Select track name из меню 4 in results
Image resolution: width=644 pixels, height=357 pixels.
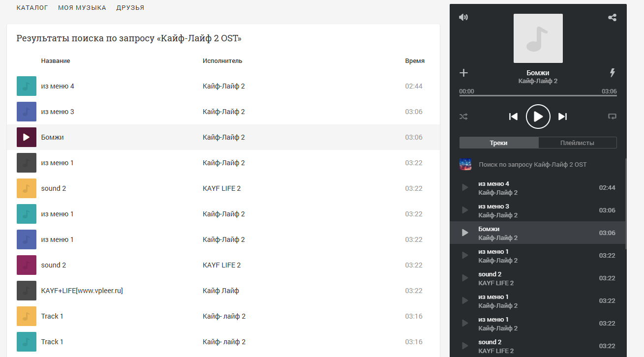[x=58, y=86]
